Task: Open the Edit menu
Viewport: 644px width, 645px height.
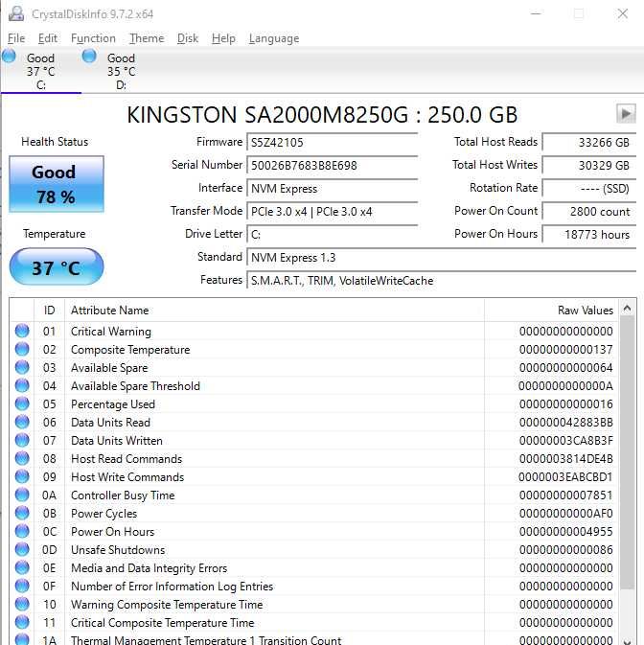Action: (x=47, y=38)
